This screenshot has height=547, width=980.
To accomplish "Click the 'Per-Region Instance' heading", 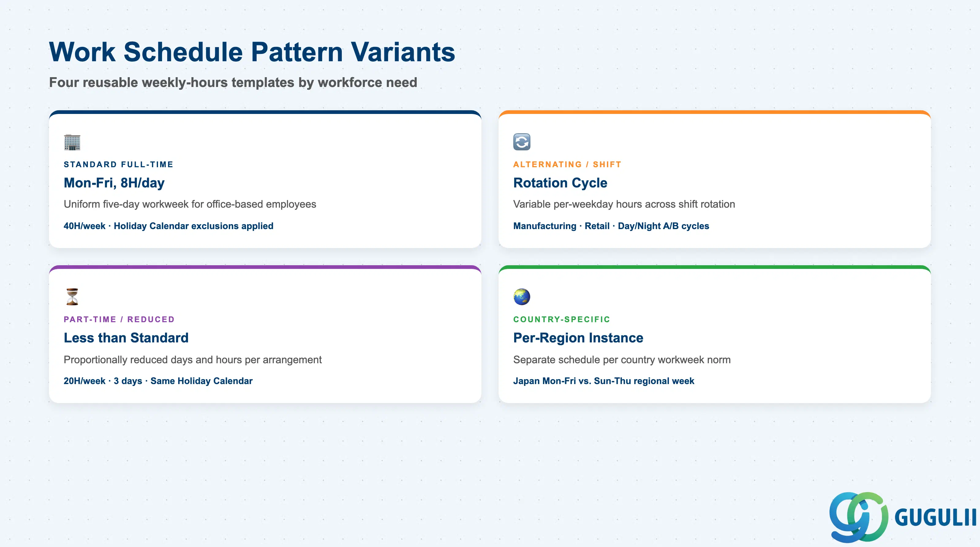I will pyautogui.click(x=578, y=338).
